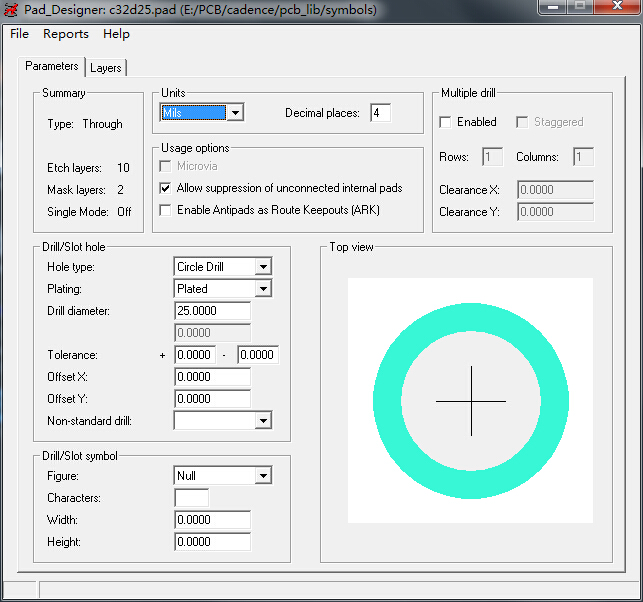Toggle the Microvia checkbox

[165, 166]
